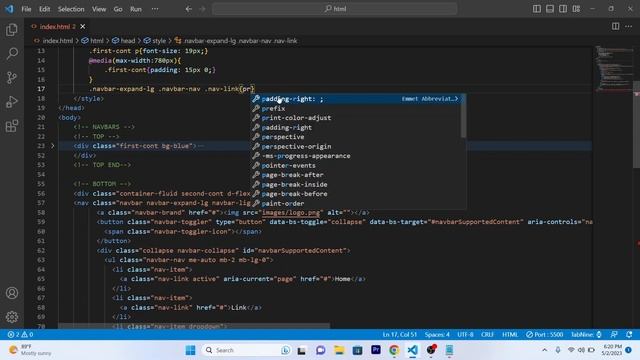Viewport: 640px width, 360px height.
Task: Open the Customize Layout icon
Action: coord(576,9)
